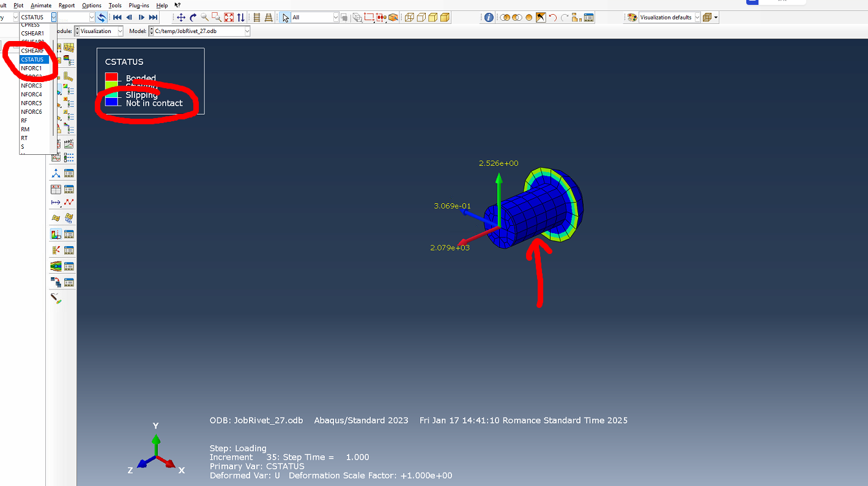Click the context help arrow icon

177,5
